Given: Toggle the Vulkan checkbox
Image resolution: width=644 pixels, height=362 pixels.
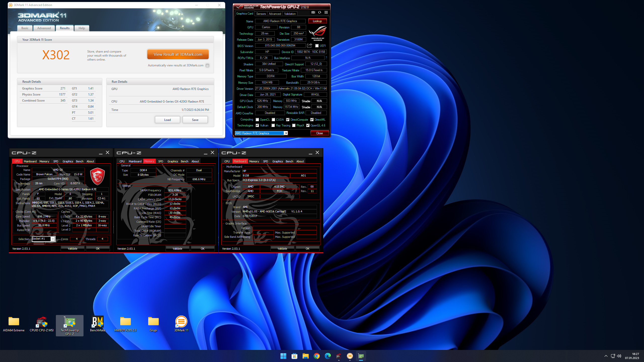Looking at the screenshot, I should 257,125.
